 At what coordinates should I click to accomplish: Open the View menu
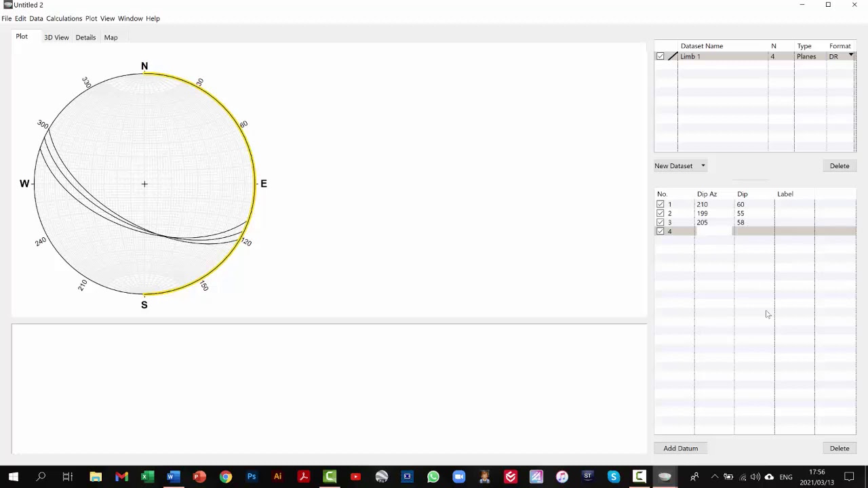point(107,18)
